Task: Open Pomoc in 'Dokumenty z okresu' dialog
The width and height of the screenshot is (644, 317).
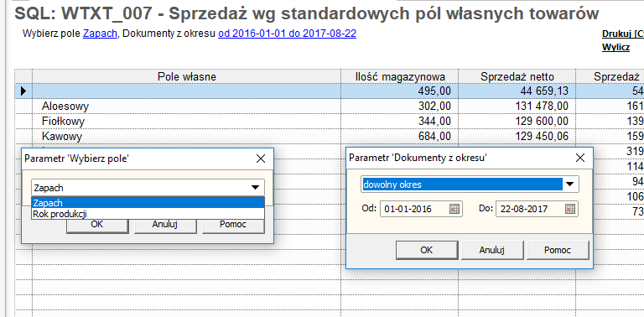Action: point(558,250)
